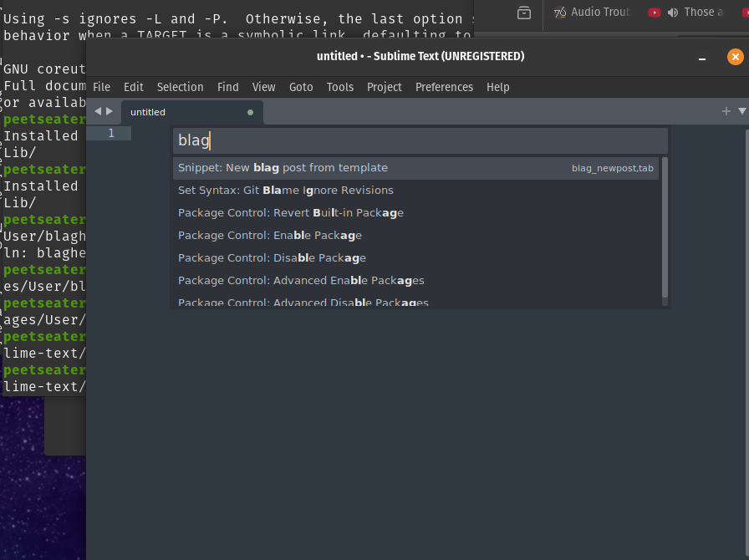
Task: Open the Preferences menu
Action: coord(444,87)
